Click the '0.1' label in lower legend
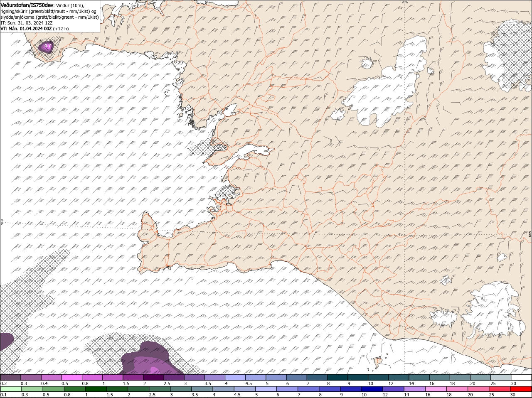532x398 pixels. click(3, 395)
